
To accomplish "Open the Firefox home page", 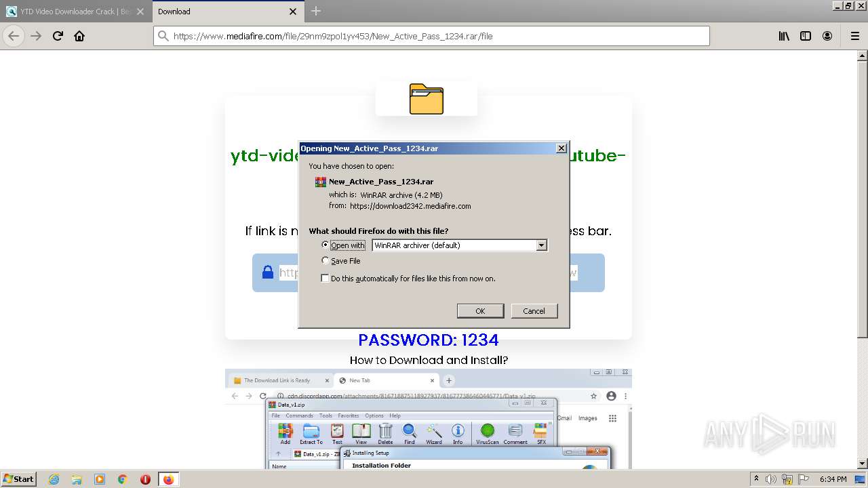I will tap(79, 36).
